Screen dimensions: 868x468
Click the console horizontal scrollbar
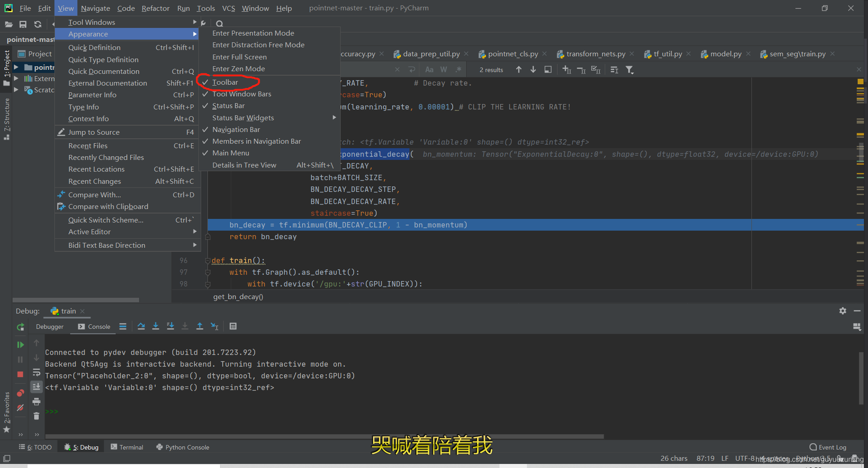click(324, 436)
